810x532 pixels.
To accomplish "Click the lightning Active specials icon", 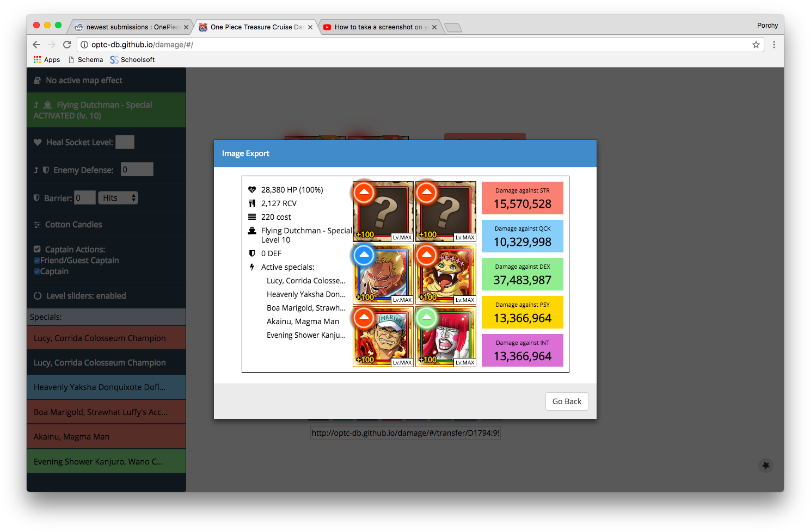I will click(252, 267).
